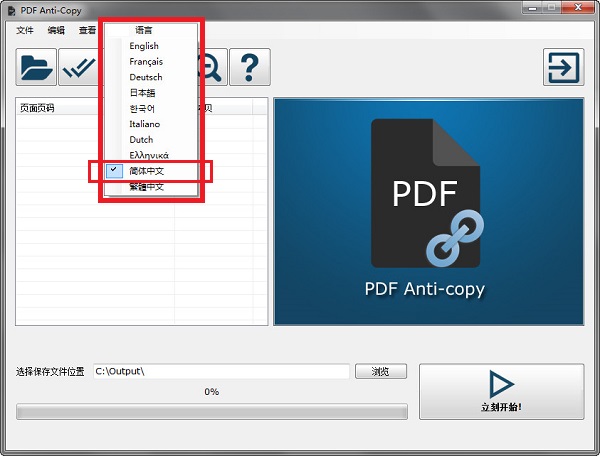Open the folder icon to load PDF
Screen dimensions: 600x456
36,67
